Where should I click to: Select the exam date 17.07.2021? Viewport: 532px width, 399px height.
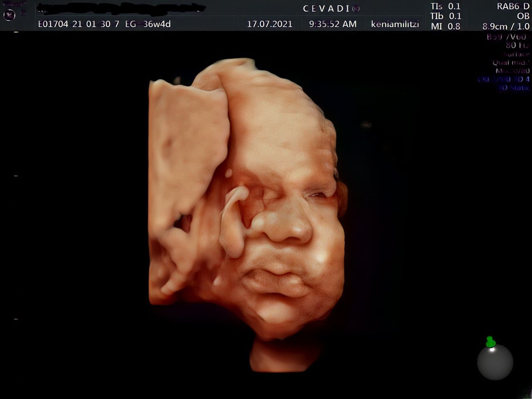pos(269,24)
